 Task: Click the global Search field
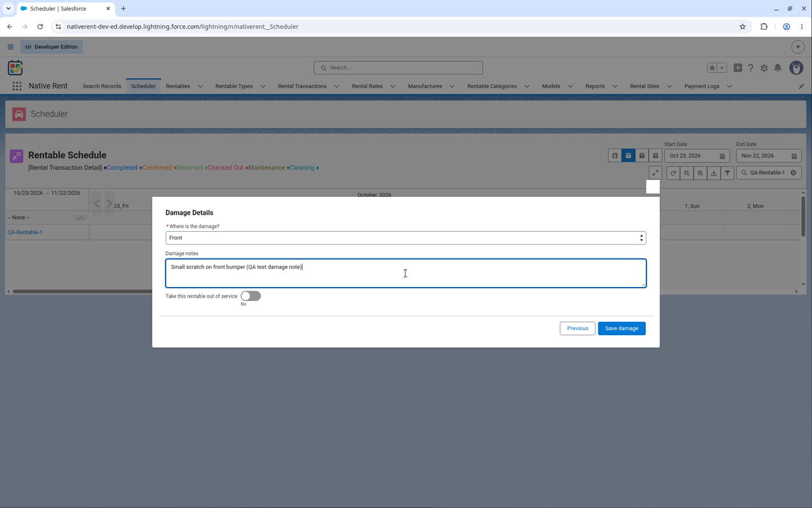[398, 67]
